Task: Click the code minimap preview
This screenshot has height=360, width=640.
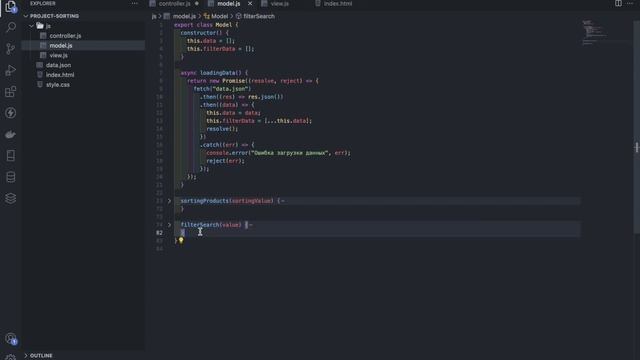Action: [x=594, y=32]
